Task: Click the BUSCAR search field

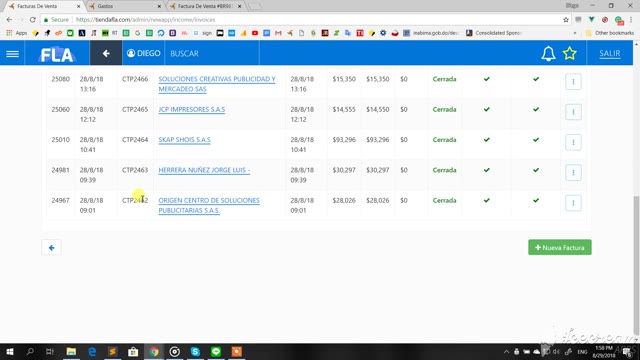Action: [212, 53]
